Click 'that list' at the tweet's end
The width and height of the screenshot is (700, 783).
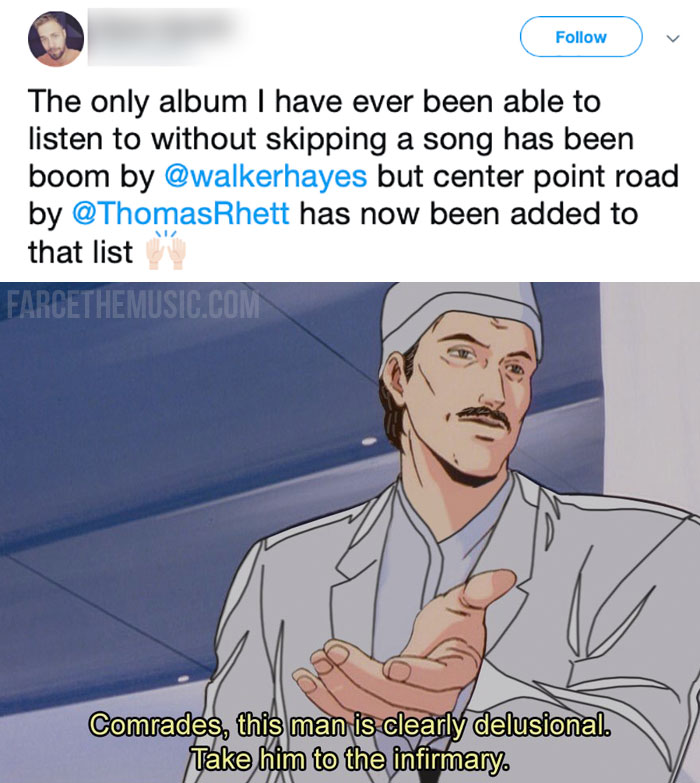pyautogui.click(x=80, y=251)
